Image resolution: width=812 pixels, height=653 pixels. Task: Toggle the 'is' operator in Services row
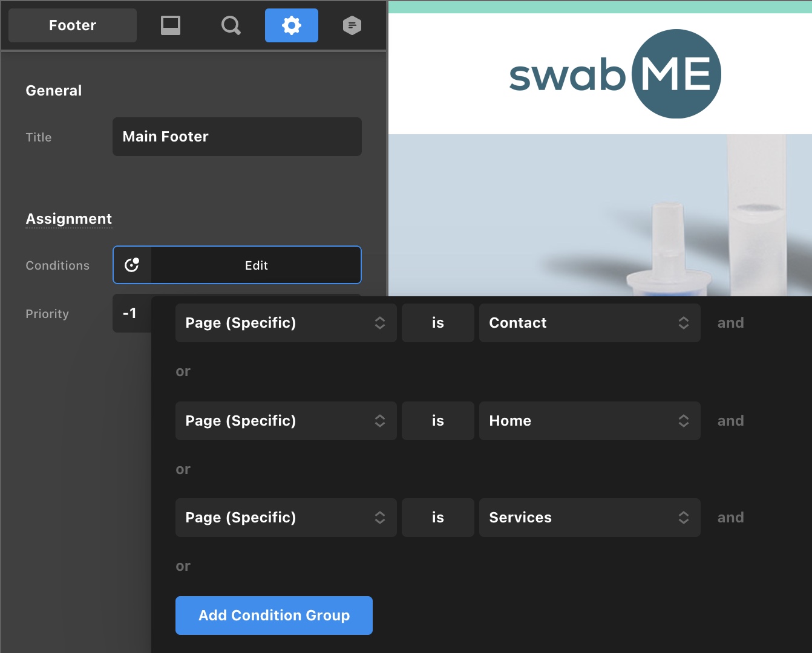coord(438,518)
